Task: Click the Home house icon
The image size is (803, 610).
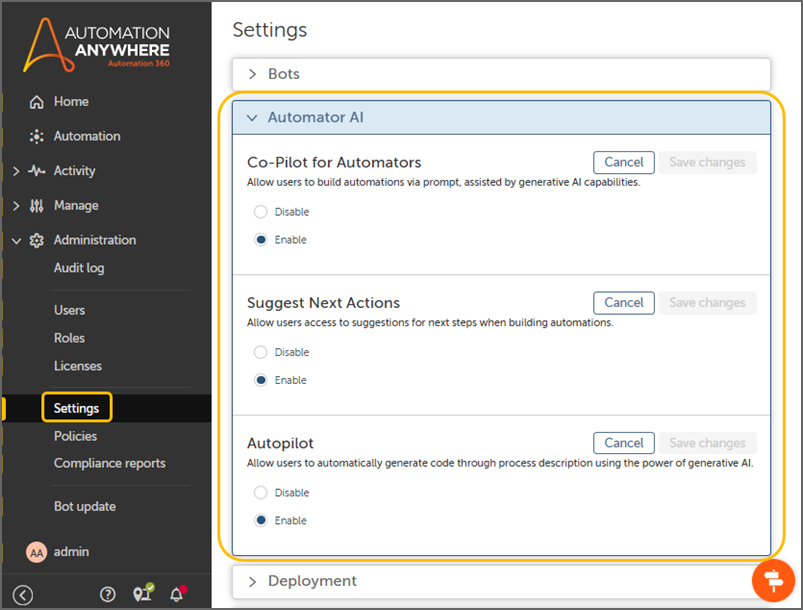Action: pyautogui.click(x=36, y=102)
